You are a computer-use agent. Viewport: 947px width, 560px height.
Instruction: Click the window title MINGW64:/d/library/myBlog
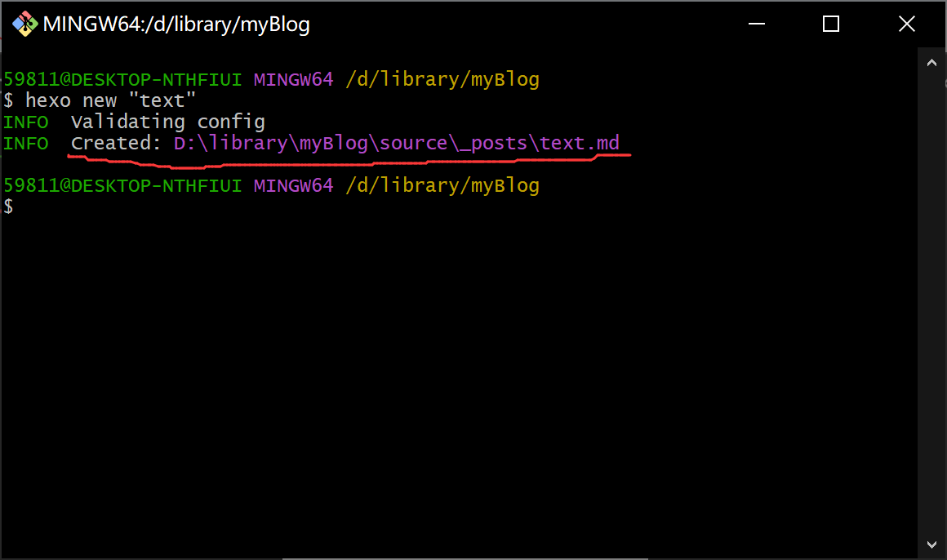coord(176,24)
